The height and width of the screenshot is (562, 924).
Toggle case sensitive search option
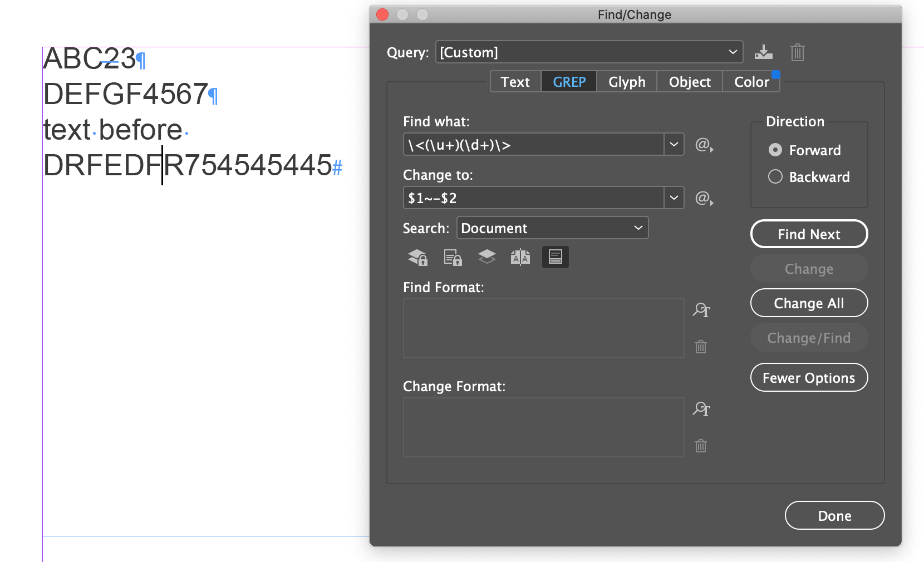click(x=520, y=257)
